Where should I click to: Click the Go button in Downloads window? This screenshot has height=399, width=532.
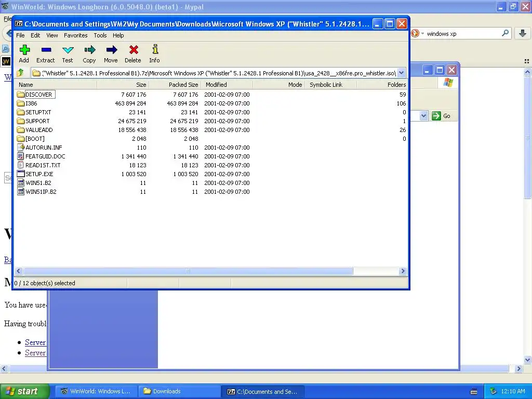pos(442,116)
